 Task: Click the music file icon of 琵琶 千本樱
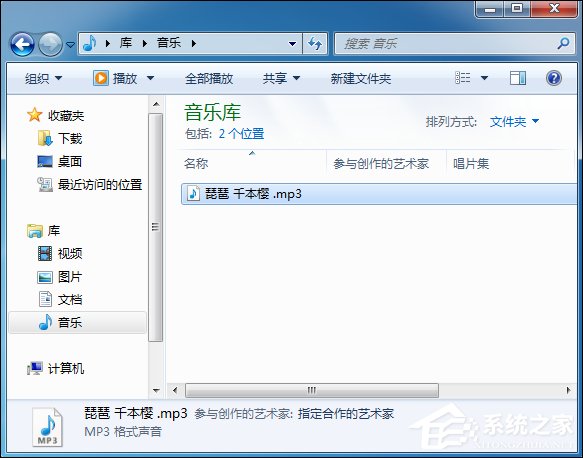pyautogui.click(x=193, y=193)
